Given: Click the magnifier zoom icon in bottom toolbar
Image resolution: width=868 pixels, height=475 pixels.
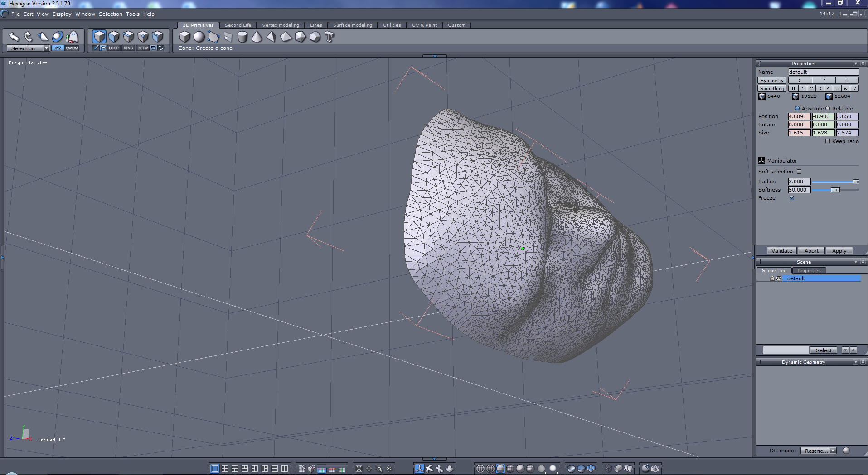Looking at the screenshot, I should tap(379, 469).
